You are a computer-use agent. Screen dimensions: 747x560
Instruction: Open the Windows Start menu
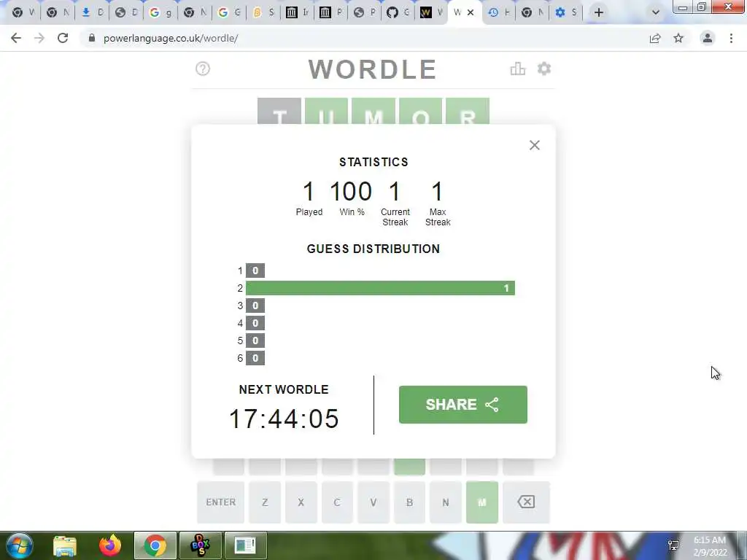(19, 545)
